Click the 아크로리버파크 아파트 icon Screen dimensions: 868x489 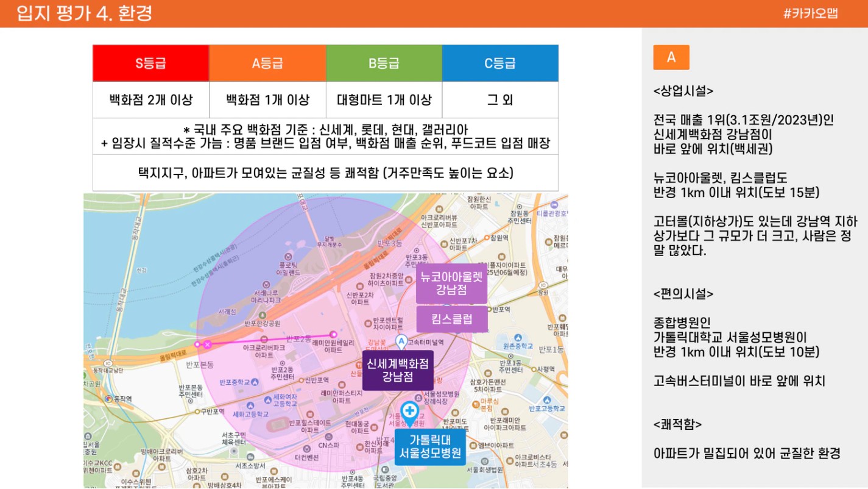264,339
